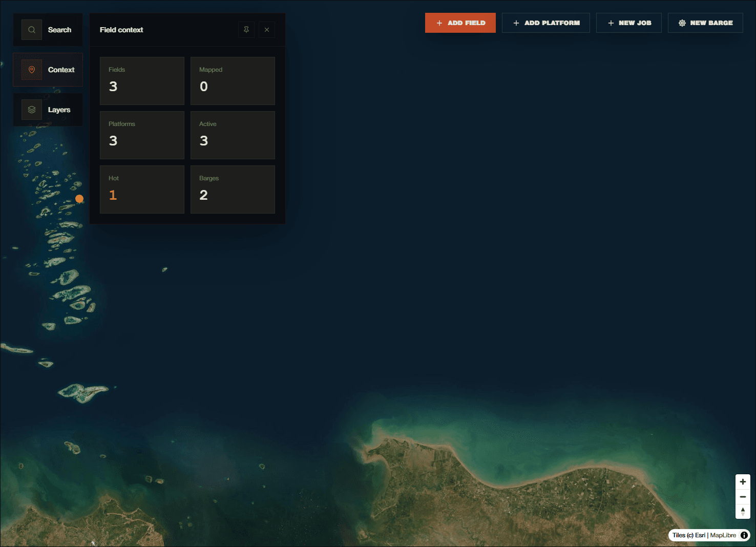Click the plus icon on ADD PLATFORM button

[x=516, y=23]
